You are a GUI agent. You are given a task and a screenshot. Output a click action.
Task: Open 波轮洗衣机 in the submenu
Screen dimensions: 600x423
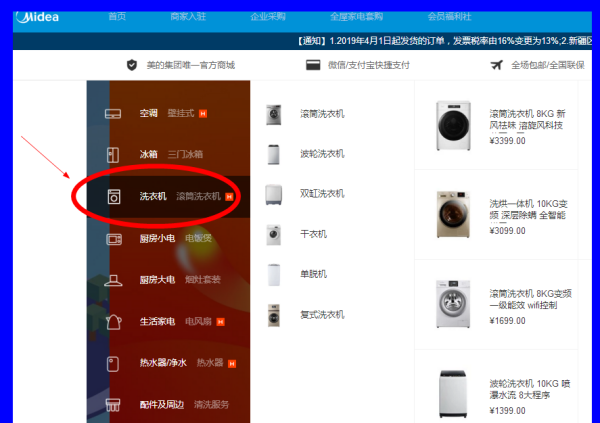(x=322, y=154)
